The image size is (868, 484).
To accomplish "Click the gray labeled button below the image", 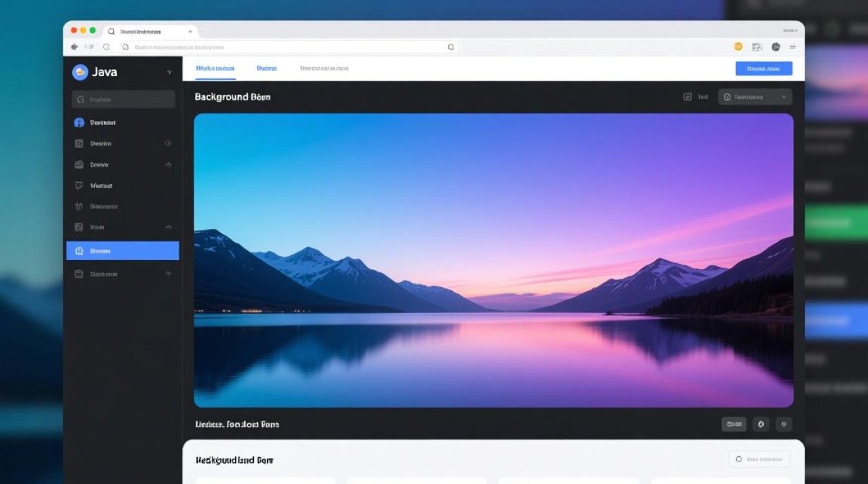I will coord(734,424).
